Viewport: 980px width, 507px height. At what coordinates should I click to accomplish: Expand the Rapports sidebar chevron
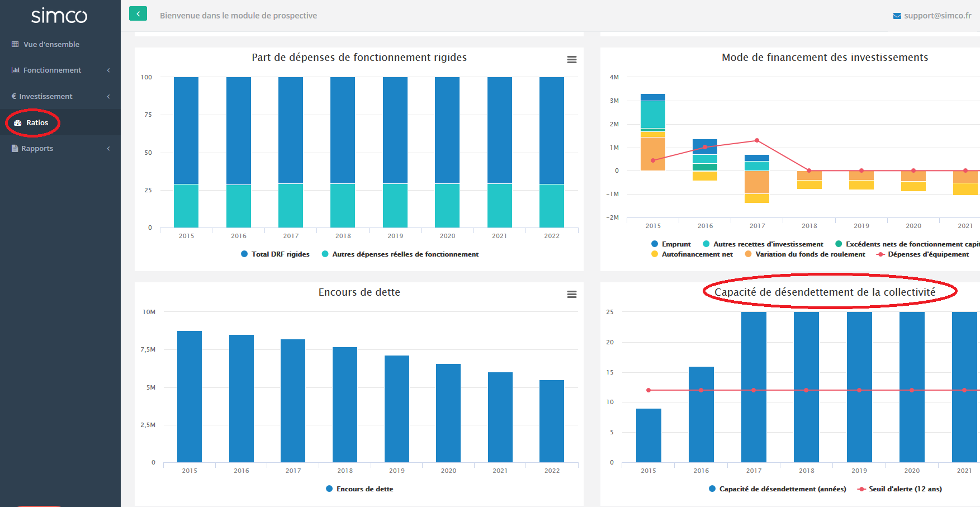point(108,149)
